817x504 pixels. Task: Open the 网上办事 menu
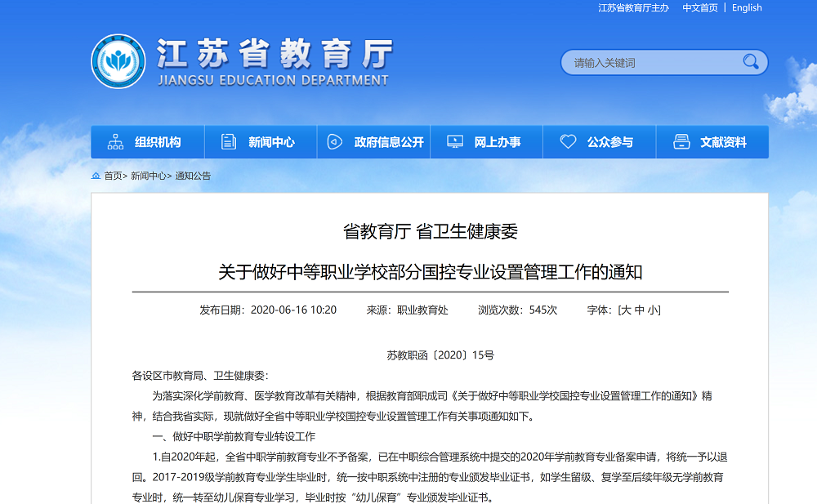(487, 142)
